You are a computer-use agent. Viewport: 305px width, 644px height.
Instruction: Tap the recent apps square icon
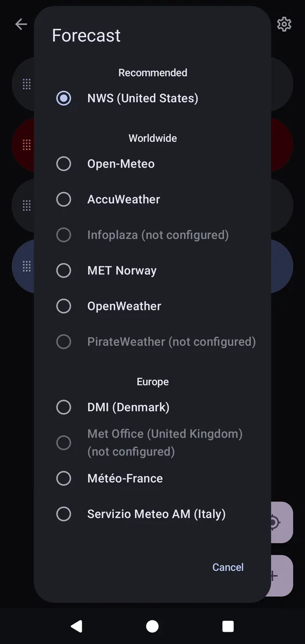(x=228, y=626)
